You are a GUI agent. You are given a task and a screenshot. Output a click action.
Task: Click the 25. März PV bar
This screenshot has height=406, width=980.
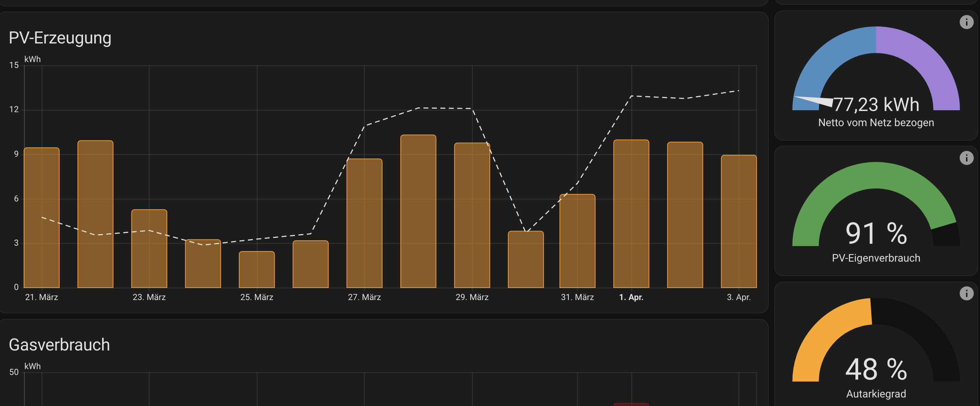tap(257, 270)
